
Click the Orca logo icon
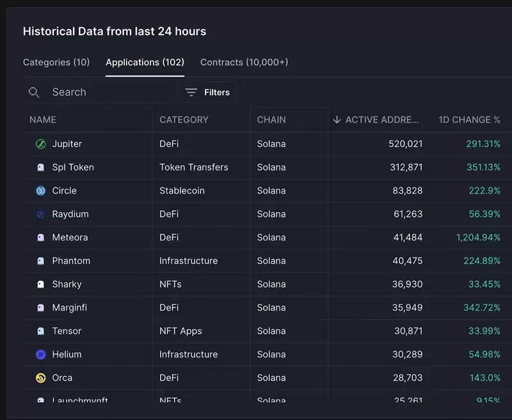click(x=41, y=378)
